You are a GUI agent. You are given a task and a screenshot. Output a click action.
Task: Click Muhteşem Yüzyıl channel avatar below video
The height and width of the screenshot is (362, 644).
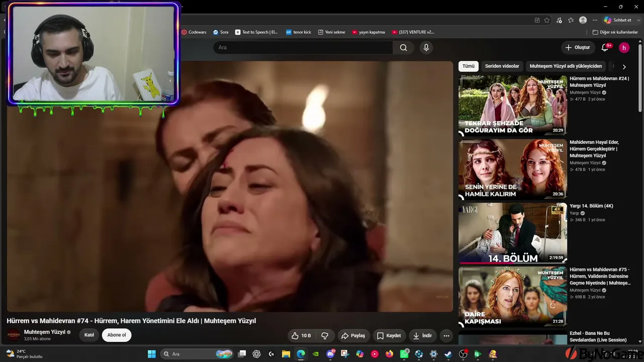click(14, 335)
